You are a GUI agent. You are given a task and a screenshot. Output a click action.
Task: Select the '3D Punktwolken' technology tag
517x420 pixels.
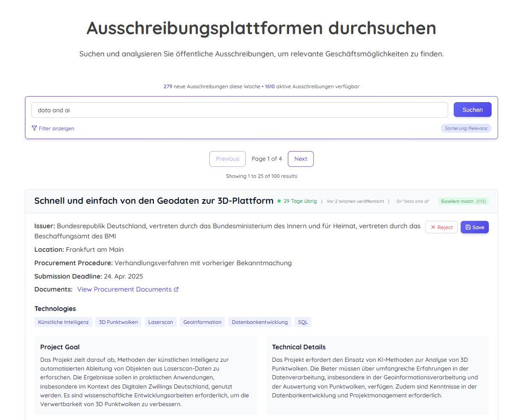tap(118, 322)
